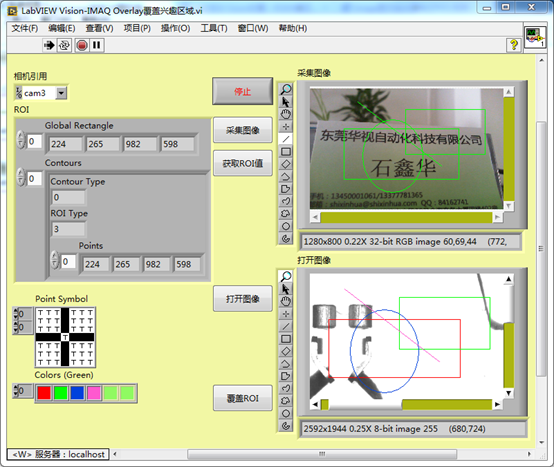The image size is (554, 467).
Task: Open the cam3 camera reference dropdown
Action: (61, 93)
